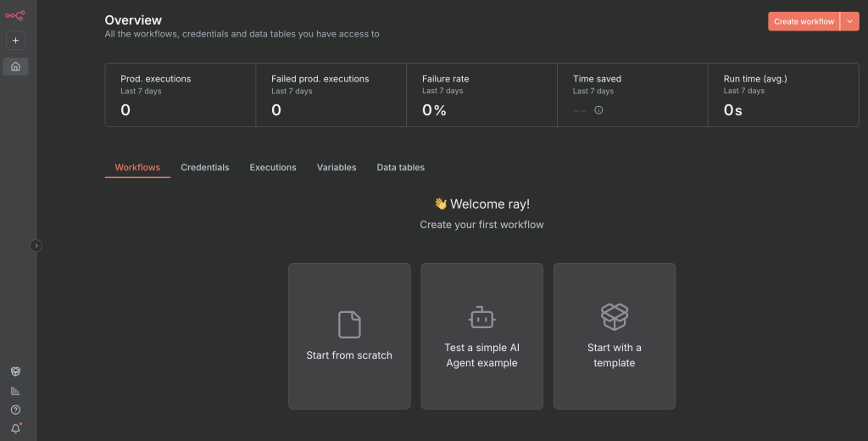Go to the Home overview icon
Image resolution: width=868 pixels, height=441 pixels.
(15, 66)
